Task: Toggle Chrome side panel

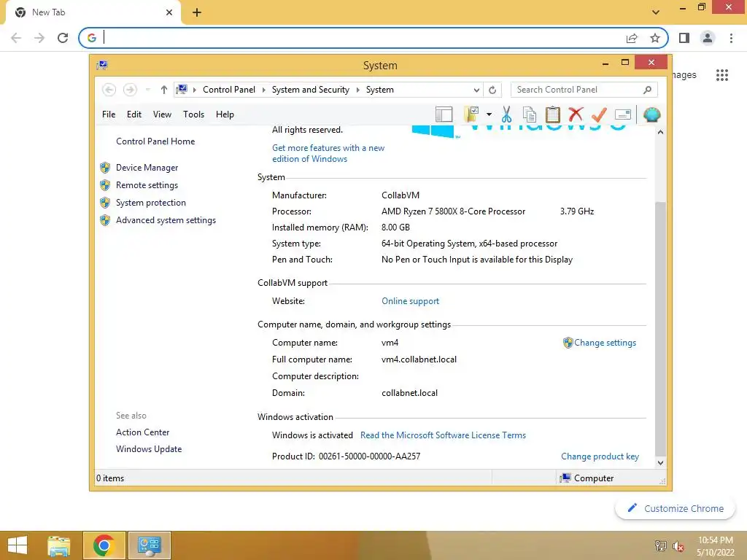Action: [684, 38]
